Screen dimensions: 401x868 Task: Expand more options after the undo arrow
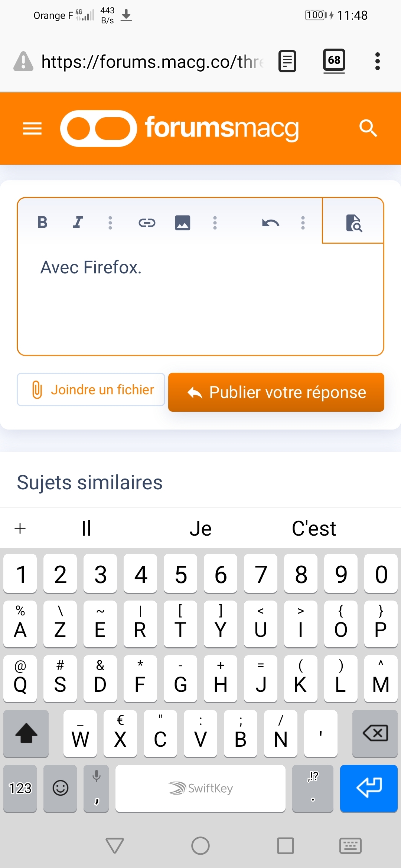pyautogui.click(x=303, y=223)
